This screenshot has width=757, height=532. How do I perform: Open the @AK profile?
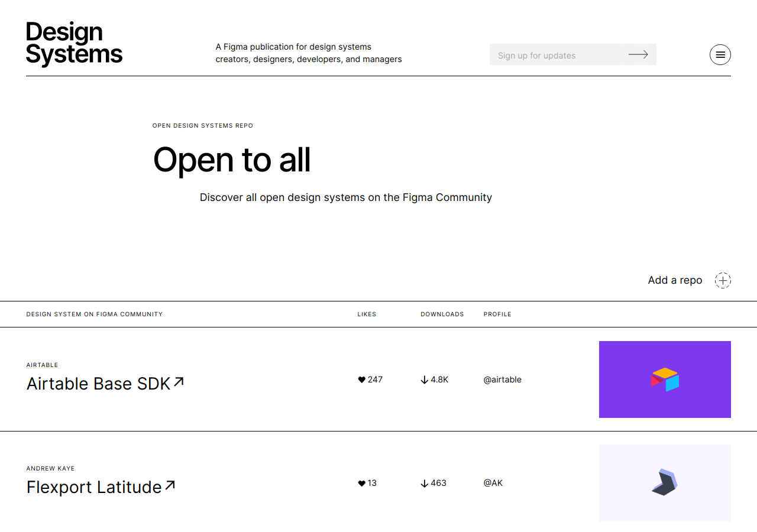click(x=493, y=483)
